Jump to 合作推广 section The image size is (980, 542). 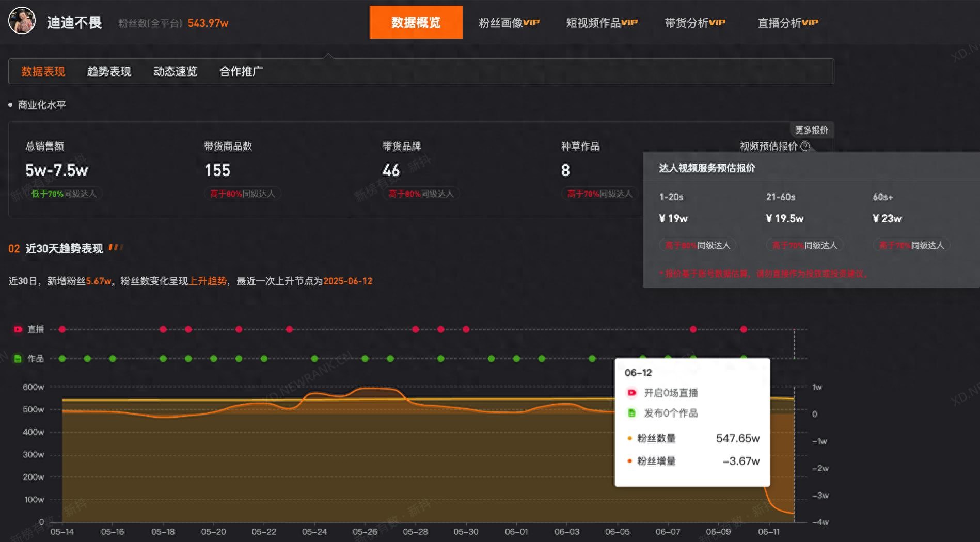tap(241, 72)
